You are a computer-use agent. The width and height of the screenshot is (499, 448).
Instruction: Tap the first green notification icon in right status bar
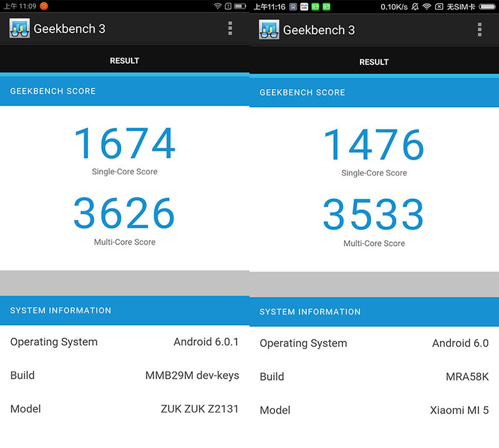click(x=315, y=7)
